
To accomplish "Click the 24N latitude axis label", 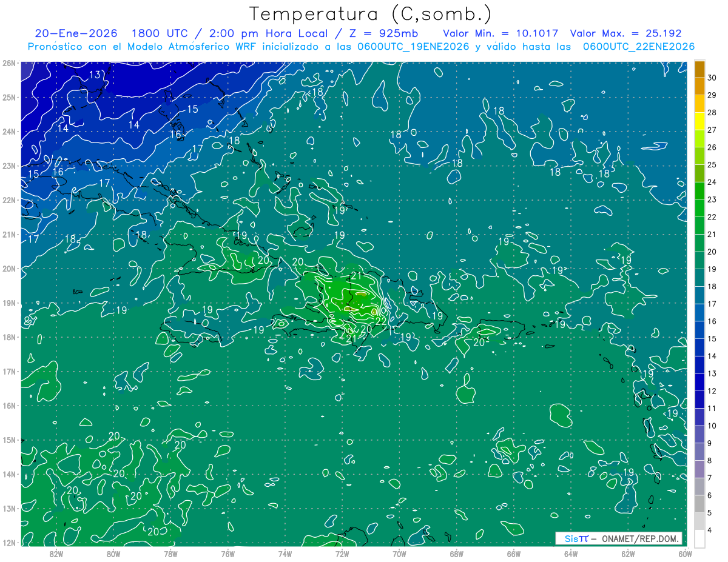I will point(8,132).
